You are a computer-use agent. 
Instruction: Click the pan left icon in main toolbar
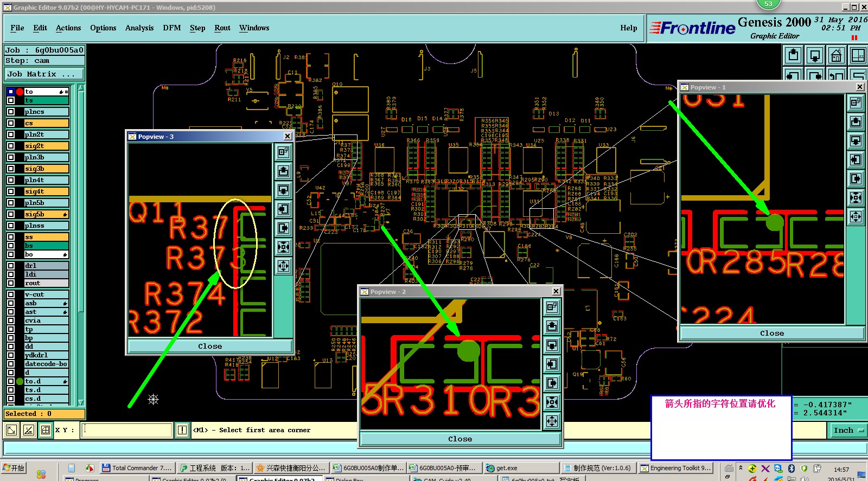[x=794, y=75]
